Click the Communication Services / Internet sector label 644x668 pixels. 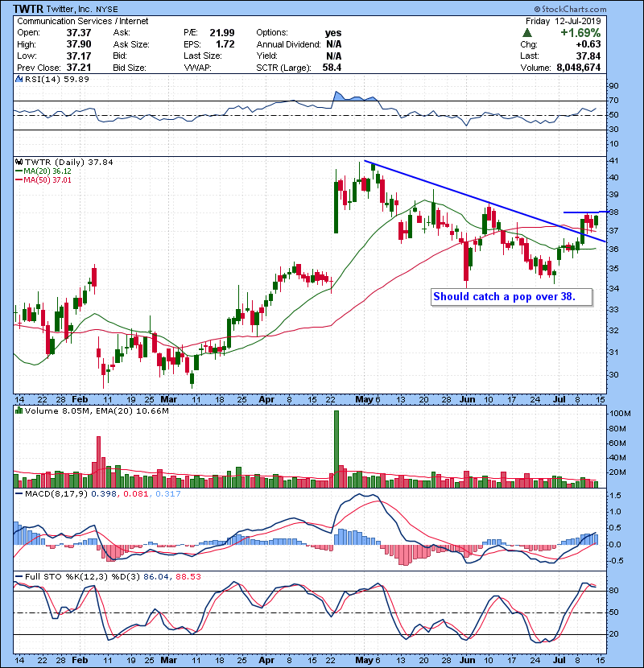83,21
